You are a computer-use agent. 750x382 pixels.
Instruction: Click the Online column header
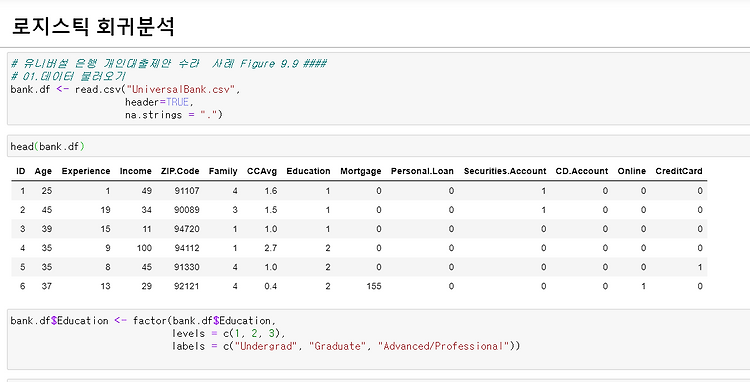(631, 171)
